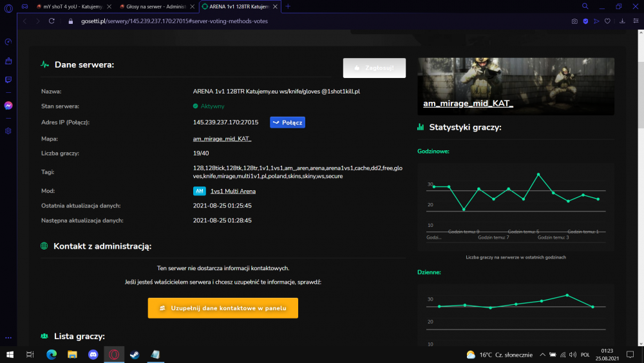644x363 pixels.
Task: Show hidden system tray icons chevron
Action: pyautogui.click(x=542, y=355)
